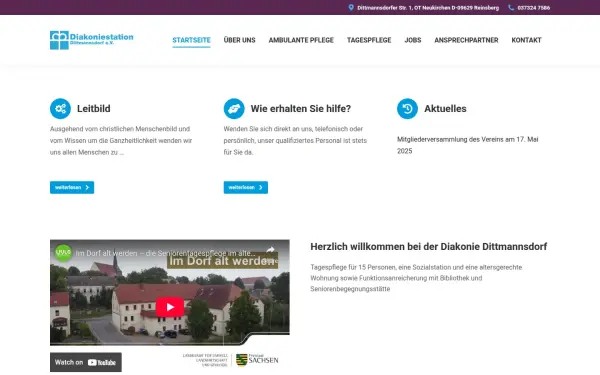Click Watch on YouTube button
600x375 pixels.
(x=86, y=362)
